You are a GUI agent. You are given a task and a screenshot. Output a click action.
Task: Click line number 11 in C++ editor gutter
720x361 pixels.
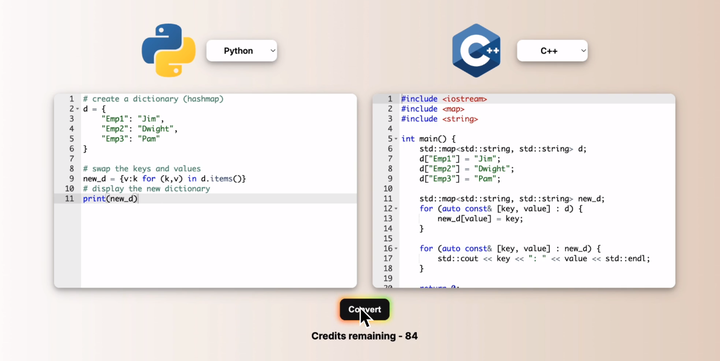[388, 199]
